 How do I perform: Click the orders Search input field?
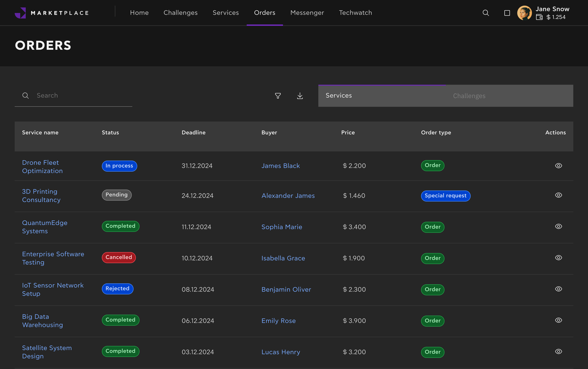coord(81,96)
